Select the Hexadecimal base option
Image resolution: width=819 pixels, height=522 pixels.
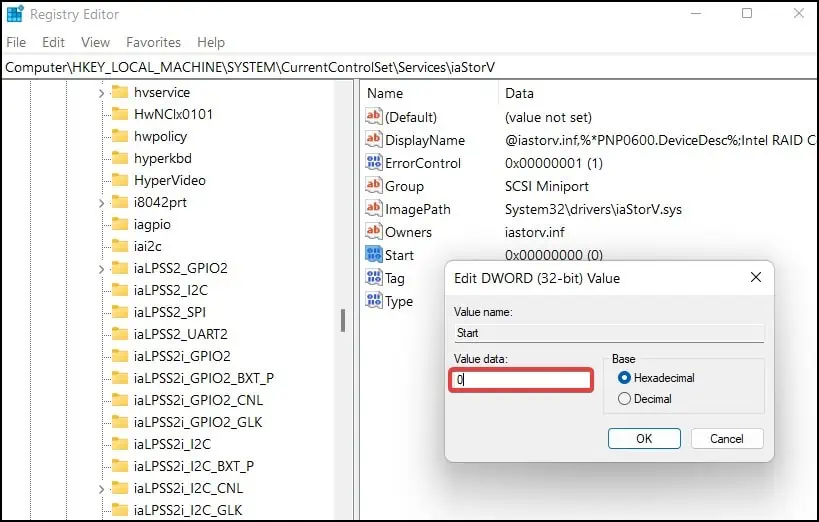[624, 378]
